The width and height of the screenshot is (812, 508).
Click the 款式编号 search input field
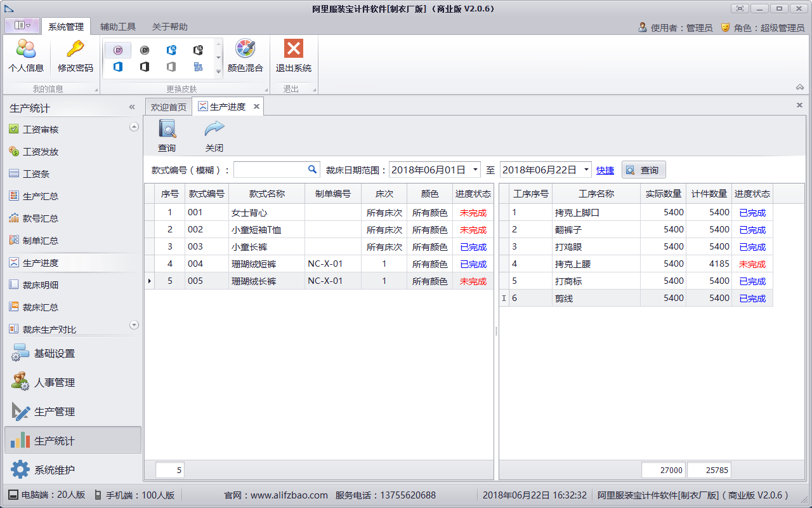coord(270,170)
